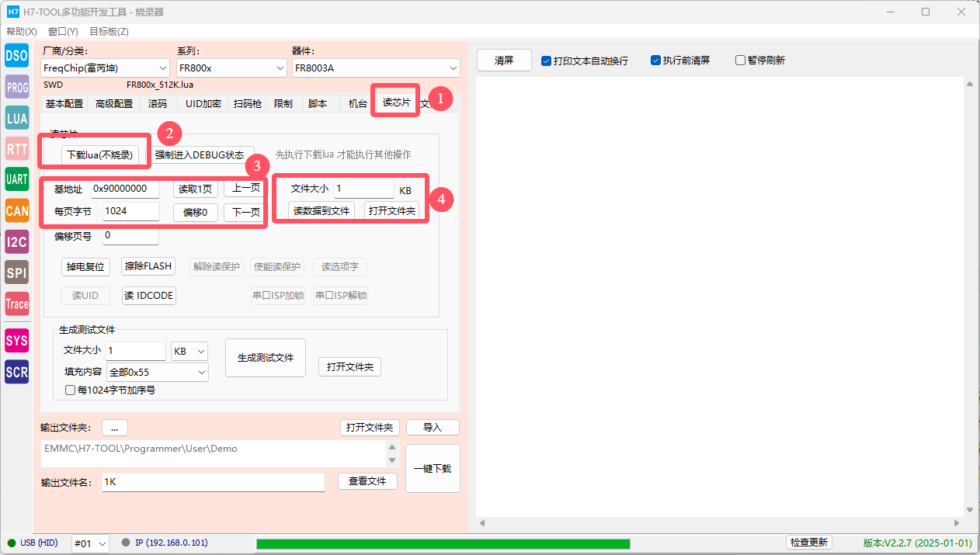This screenshot has width=980, height=555.
Task: Click the 每页字节 1024 input field
Action: pyautogui.click(x=131, y=211)
